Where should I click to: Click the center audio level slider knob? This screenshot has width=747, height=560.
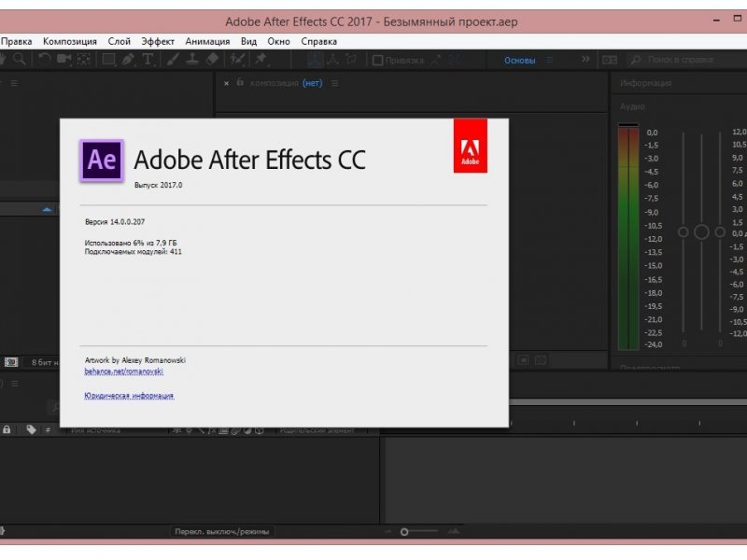[701, 231]
